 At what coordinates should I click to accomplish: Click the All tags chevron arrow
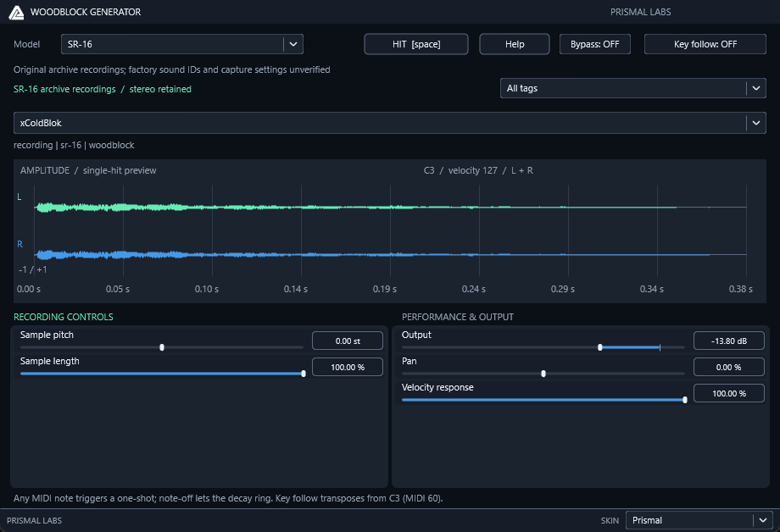[756, 88]
